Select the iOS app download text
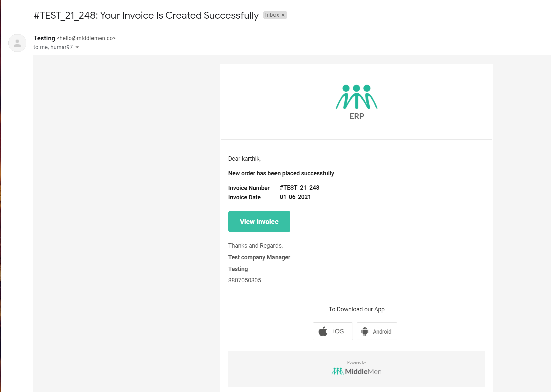 pyautogui.click(x=338, y=331)
